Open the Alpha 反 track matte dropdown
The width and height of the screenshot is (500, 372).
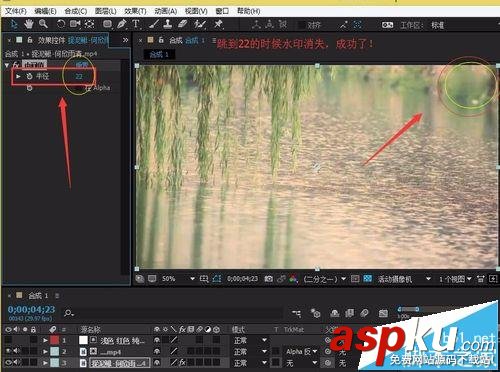click(x=301, y=351)
